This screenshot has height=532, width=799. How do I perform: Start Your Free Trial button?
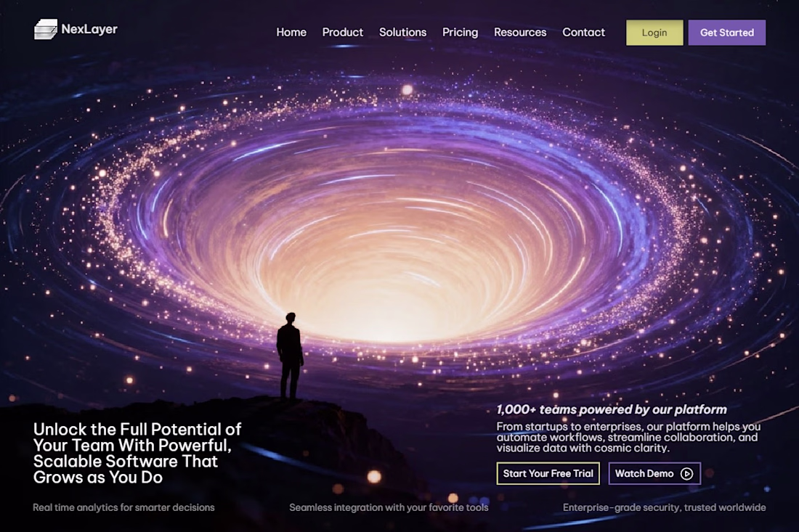tap(548, 473)
